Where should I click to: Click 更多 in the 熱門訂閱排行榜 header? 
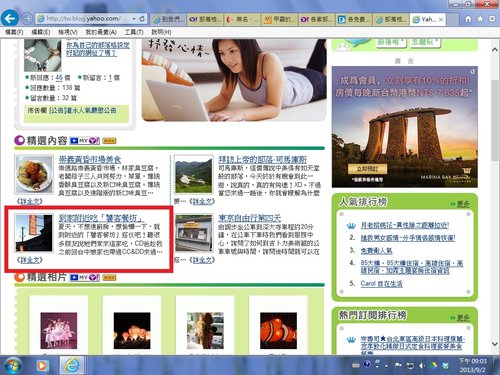463,318
